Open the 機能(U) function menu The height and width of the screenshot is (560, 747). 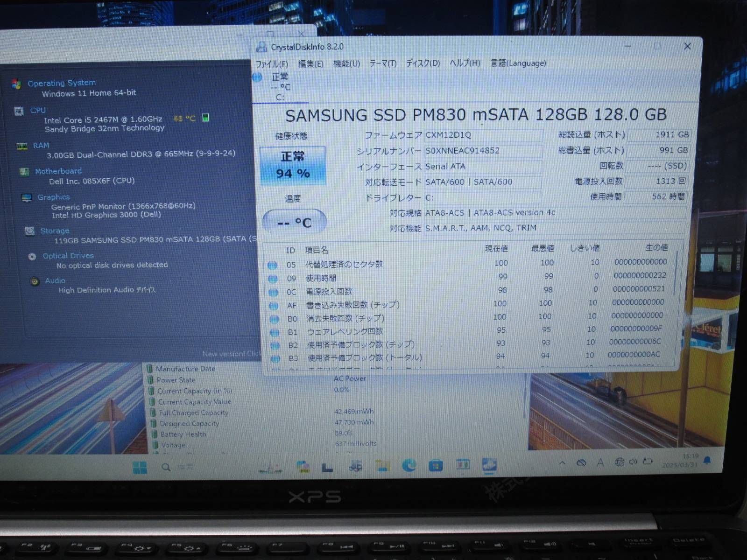(x=346, y=64)
